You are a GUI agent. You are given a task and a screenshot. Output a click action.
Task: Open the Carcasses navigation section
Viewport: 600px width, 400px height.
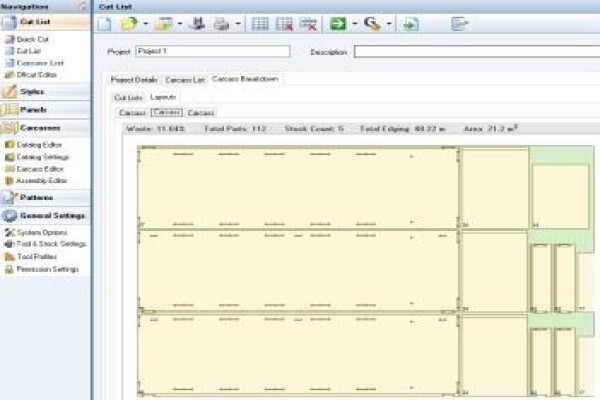[x=45, y=128]
